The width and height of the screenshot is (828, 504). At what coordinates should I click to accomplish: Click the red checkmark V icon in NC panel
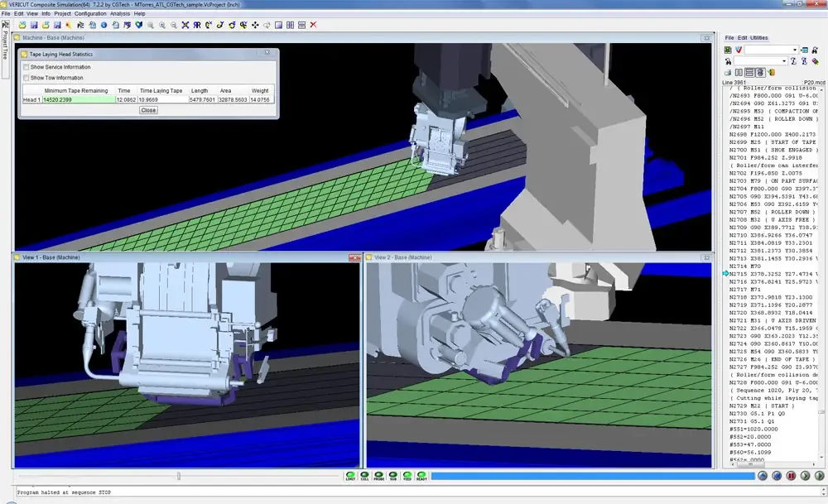tap(739, 50)
